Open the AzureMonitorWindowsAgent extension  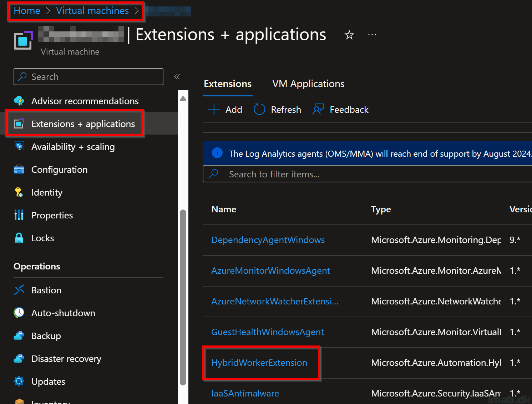tap(270, 271)
